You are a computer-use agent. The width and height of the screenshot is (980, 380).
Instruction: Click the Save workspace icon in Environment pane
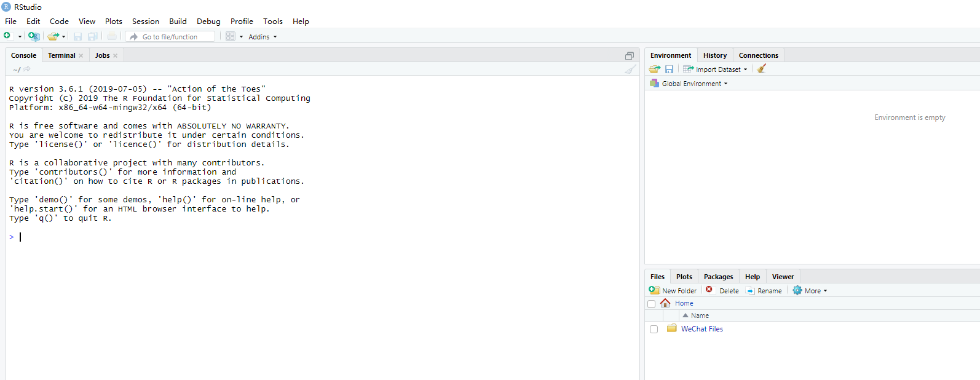coord(669,69)
